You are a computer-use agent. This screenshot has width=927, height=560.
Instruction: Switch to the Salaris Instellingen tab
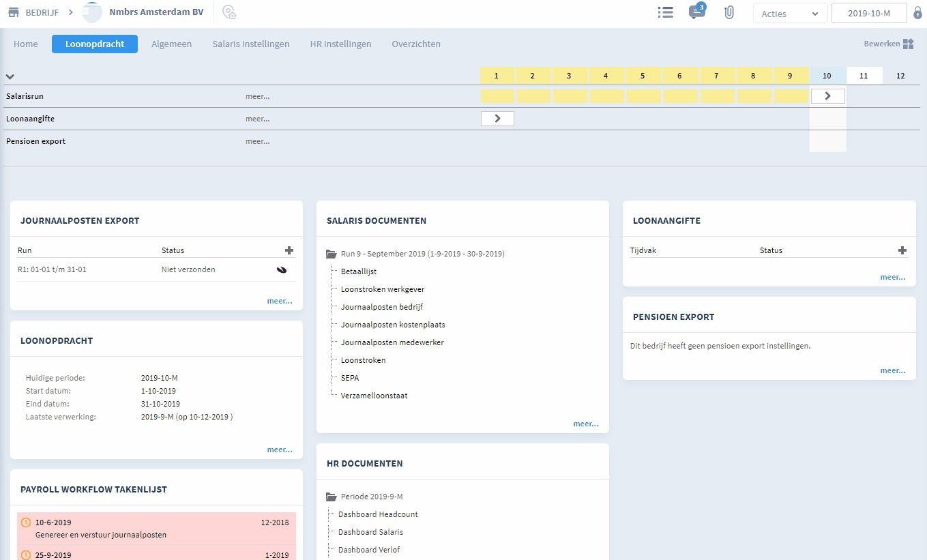pyautogui.click(x=250, y=44)
